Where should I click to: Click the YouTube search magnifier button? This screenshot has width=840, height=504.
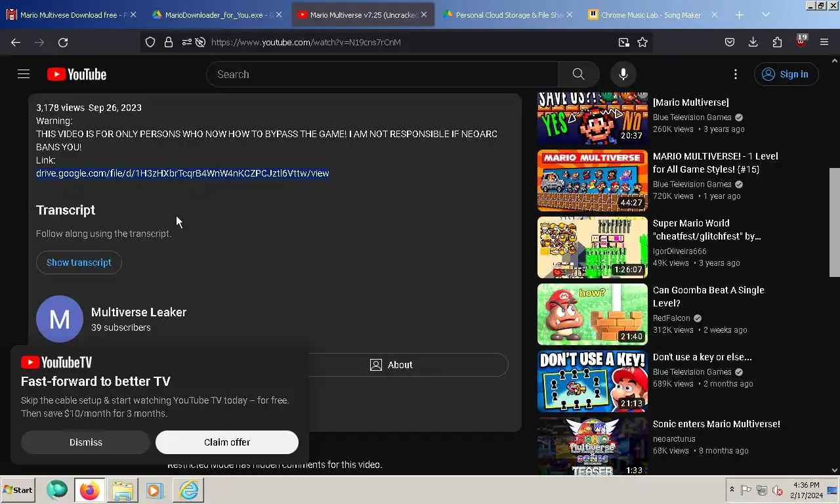(x=578, y=74)
